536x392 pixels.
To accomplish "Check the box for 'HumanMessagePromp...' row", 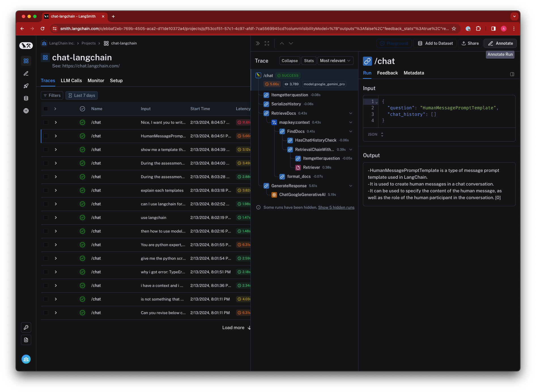I will click(46, 136).
